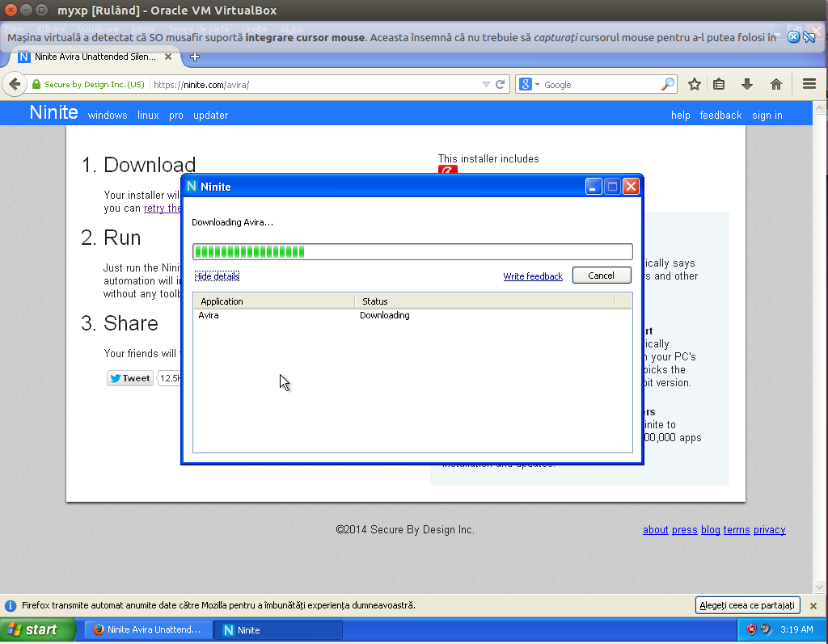Open the updater link in Ninite header
828x644 pixels.
point(210,115)
